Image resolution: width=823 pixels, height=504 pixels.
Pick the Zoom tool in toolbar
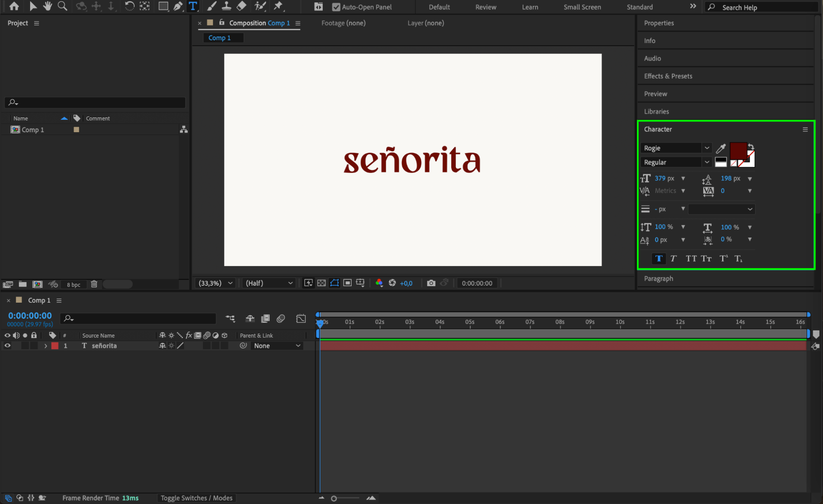click(62, 6)
